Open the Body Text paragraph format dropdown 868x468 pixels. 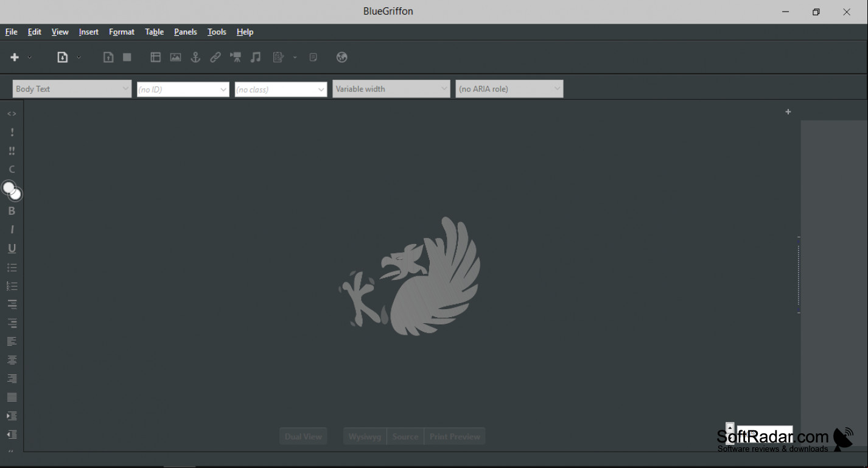72,89
